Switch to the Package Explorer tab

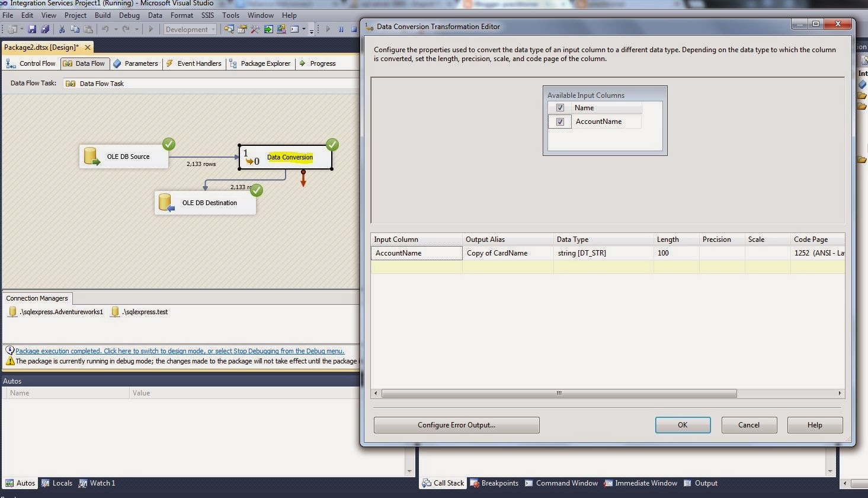[260, 63]
